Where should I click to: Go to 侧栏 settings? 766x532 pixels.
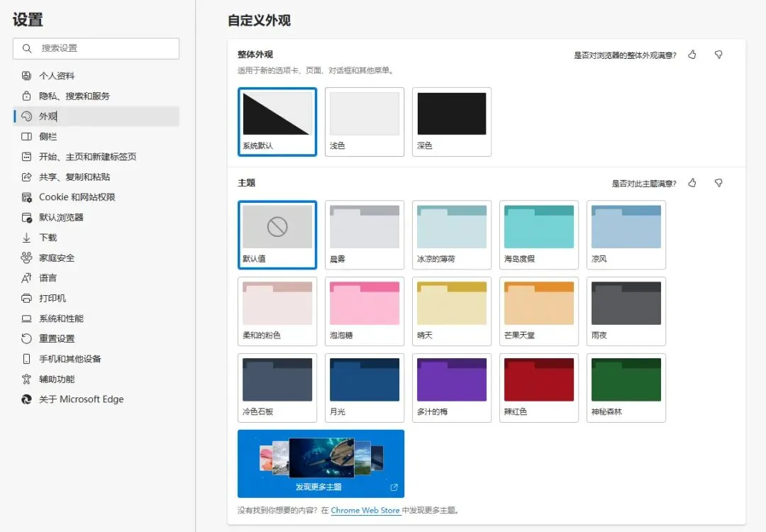pyautogui.click(x=96, y=136)
